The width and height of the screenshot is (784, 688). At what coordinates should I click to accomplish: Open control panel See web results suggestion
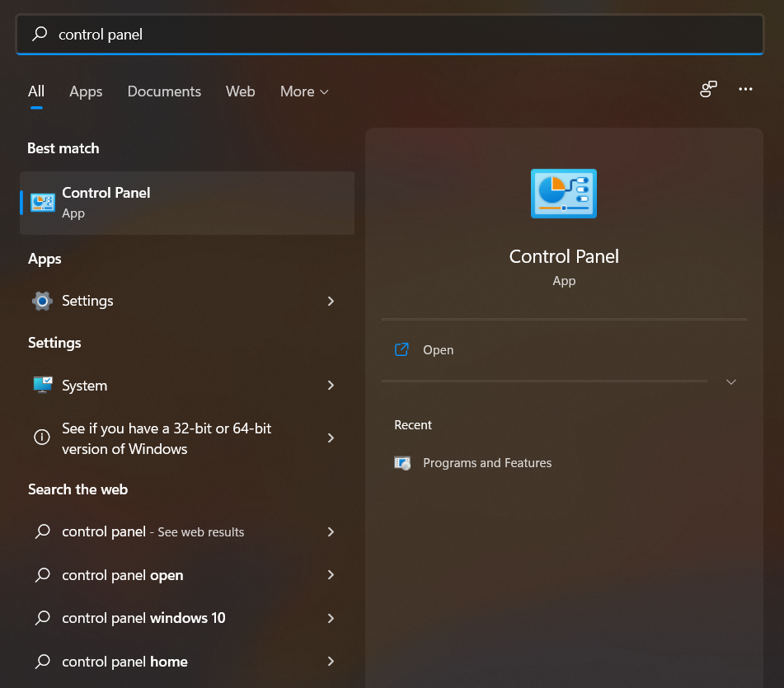click(187, 531)
